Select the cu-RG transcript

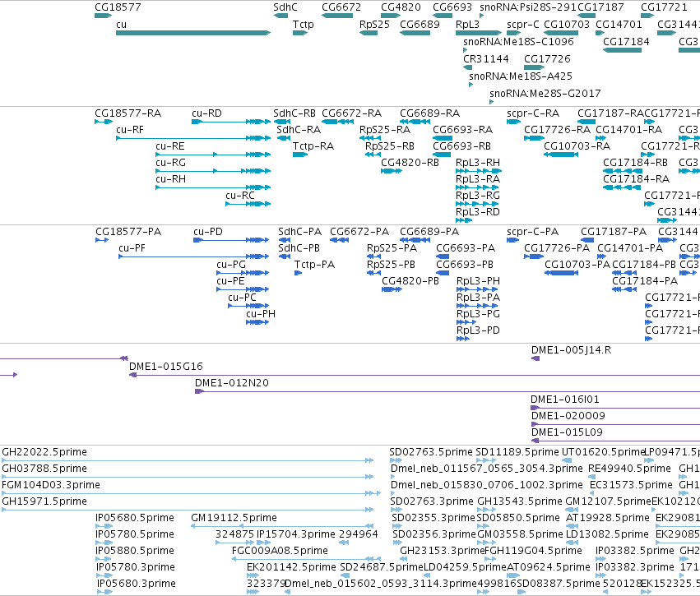(213, 171)
